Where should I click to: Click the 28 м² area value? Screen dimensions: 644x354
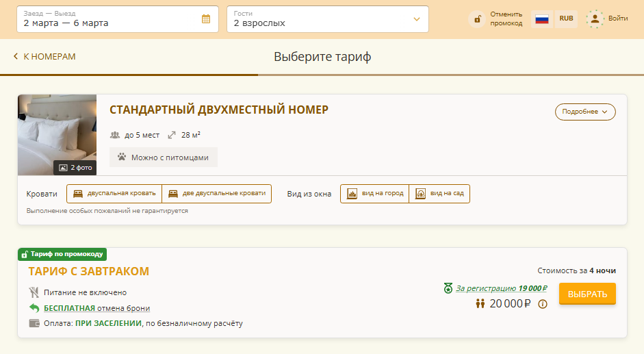coord(190,135)
